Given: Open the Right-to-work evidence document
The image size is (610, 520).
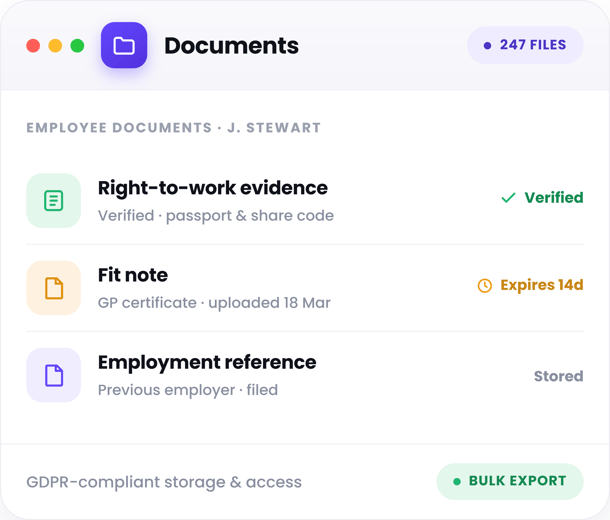Looking at the screenshot, I should pos(305,201).
